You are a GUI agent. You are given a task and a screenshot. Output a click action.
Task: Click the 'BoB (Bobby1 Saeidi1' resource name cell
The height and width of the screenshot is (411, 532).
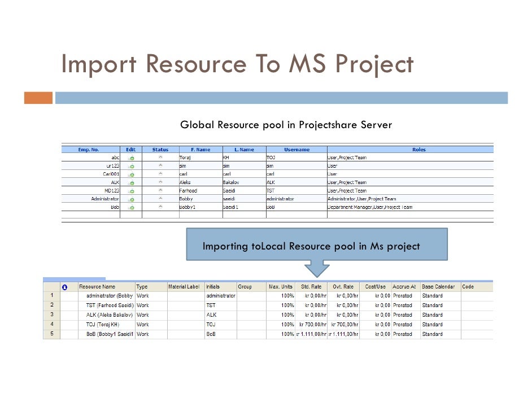click(107, 334)
